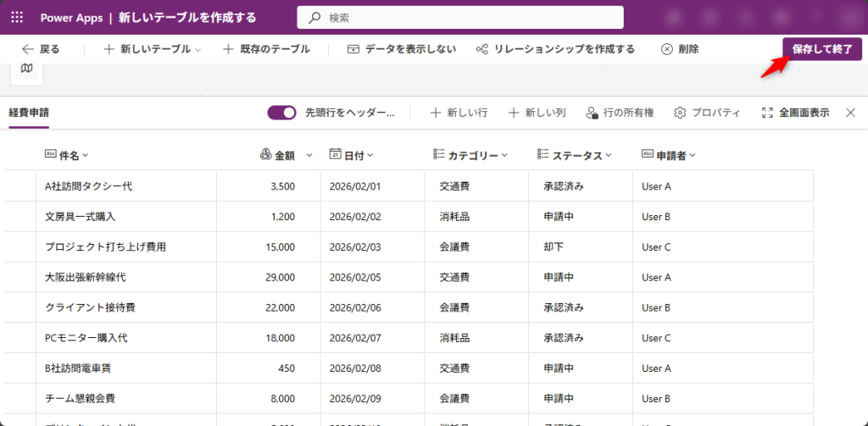Click the person-lock icon for 行の所有権
Screen dimensions: 868x426
[x=592, y=113]
